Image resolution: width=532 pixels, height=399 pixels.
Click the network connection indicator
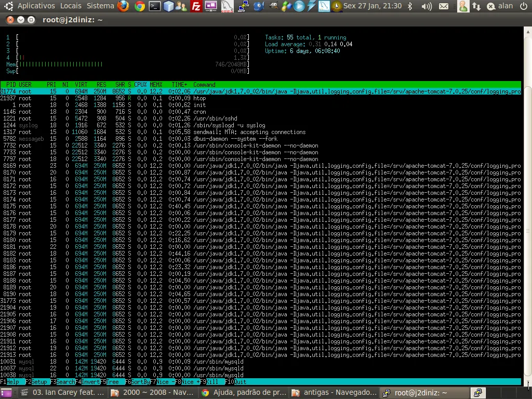pyautogui.click(x=476, y=6)
